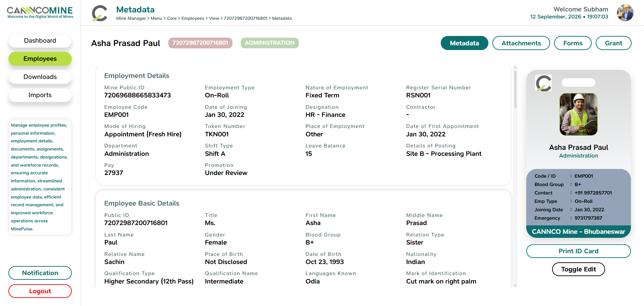
Task: Click the Mine Manager breadcrumb
Action: point(131,18)
